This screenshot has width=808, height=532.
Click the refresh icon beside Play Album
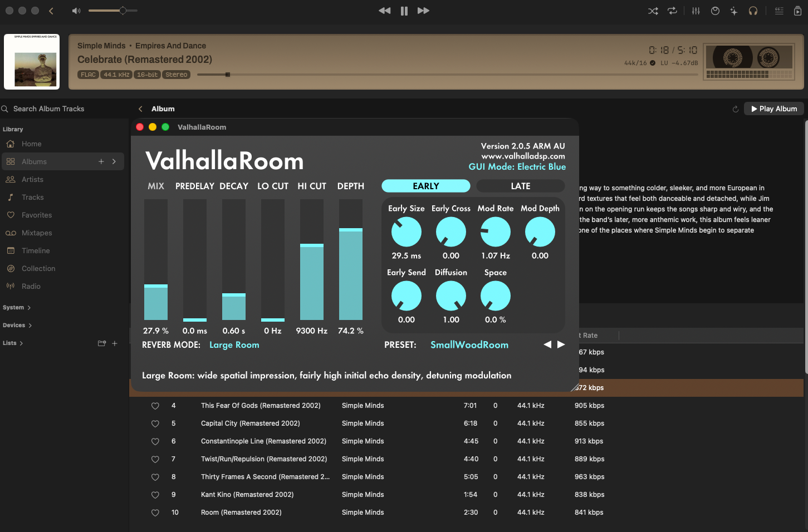click(x=736, y=109)
